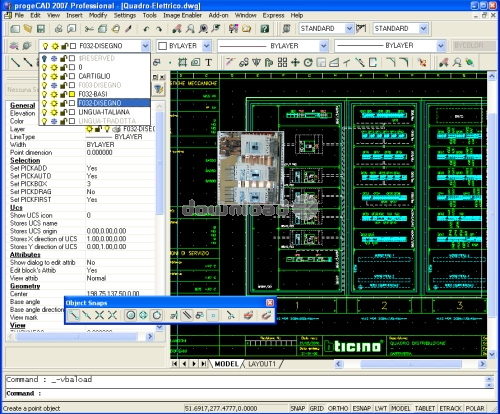Select Endpoint snap in Object Snaps toolbar
Viewport: 500px width, 414px height.
tap(74, 315)
